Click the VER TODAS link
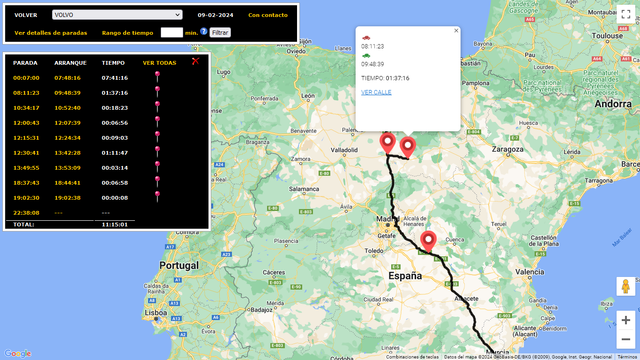Screen dimensions: 640x360 [159, 63]
